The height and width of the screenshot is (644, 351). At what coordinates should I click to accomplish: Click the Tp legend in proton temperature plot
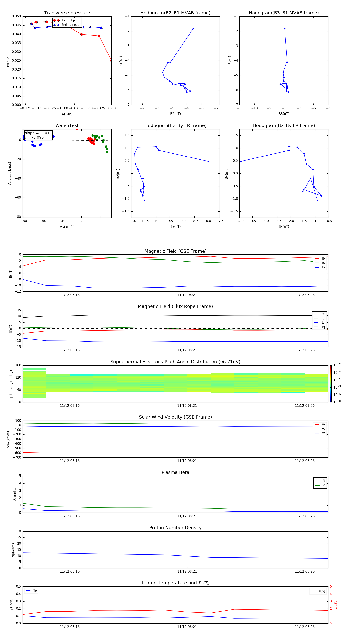coord(31,591)
